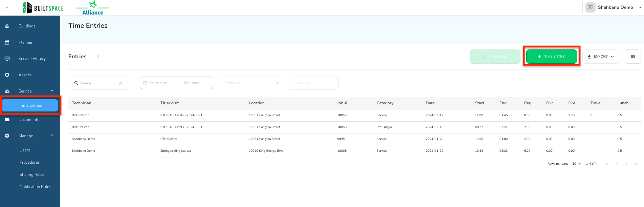Open Assets in the sidebar
Screen dimensions: 644x207
[x=25, y=75]
